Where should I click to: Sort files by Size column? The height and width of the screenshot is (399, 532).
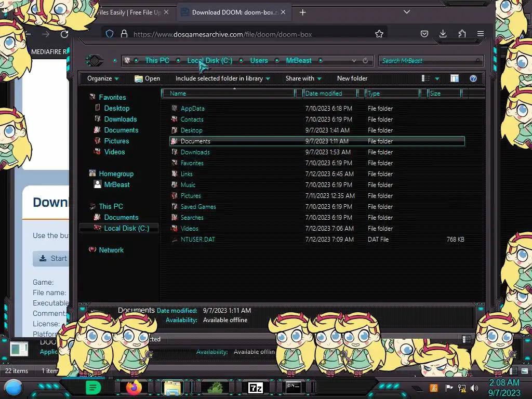click(x=445, y=94)
